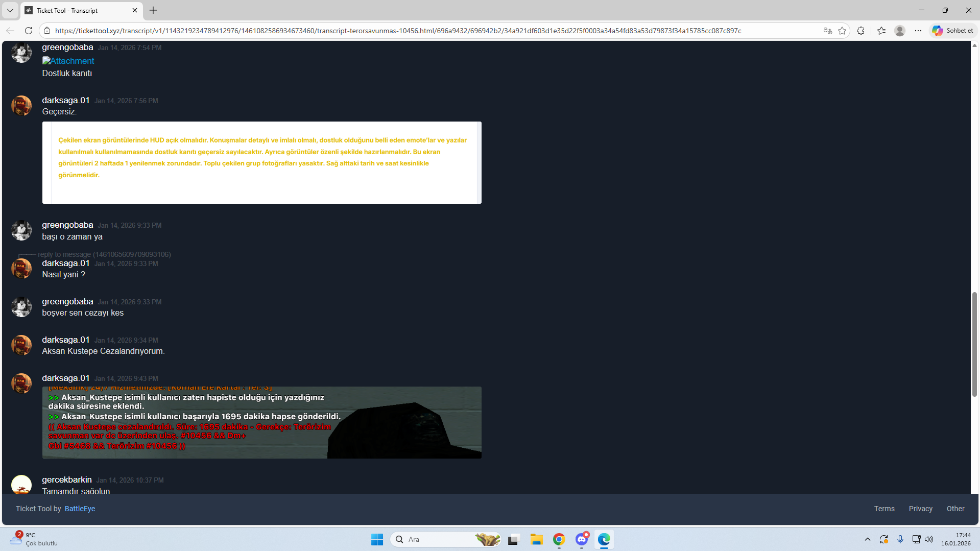Click the 'Geçersiz.' message text

59,112
